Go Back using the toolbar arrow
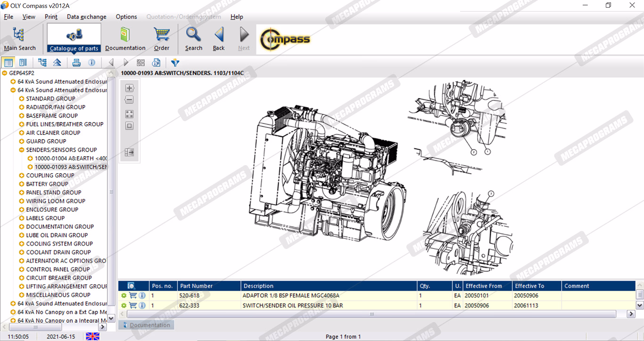This screenshot has height=341, width=644. [219, 39]
